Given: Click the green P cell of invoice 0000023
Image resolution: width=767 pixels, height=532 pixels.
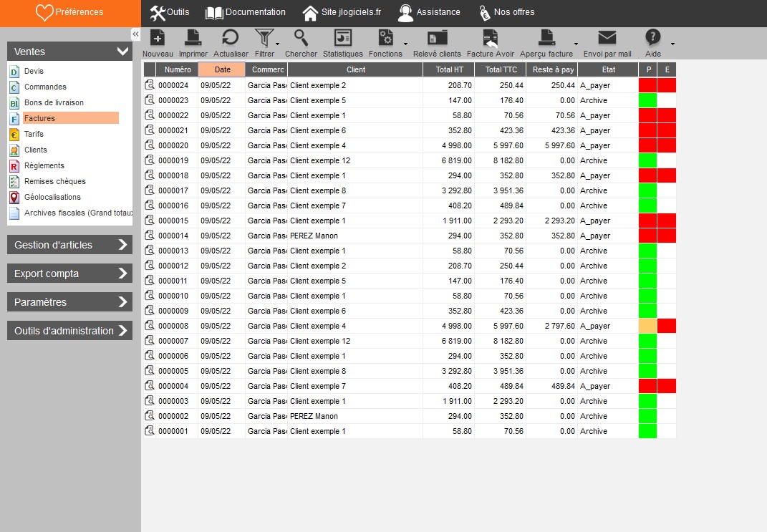Looking at the screenshot, I should pos(647,100).
